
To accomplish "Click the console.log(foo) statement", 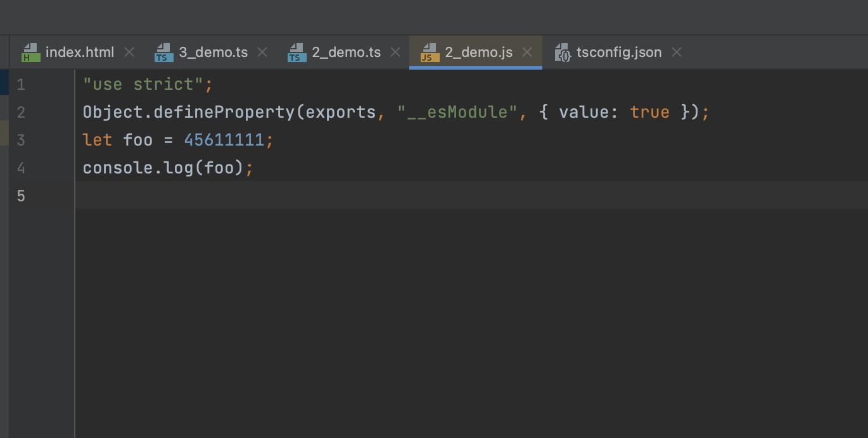I will click(x=163, y=168).
